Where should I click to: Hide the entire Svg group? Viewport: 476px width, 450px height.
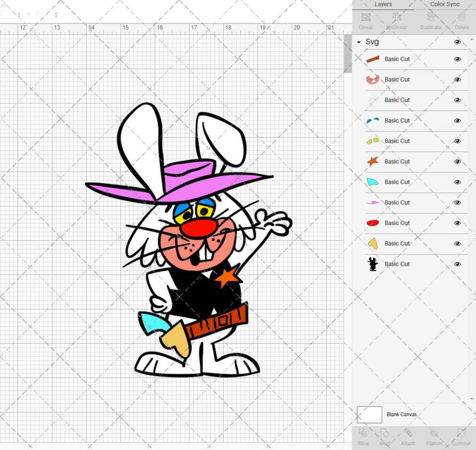point(457,42)
